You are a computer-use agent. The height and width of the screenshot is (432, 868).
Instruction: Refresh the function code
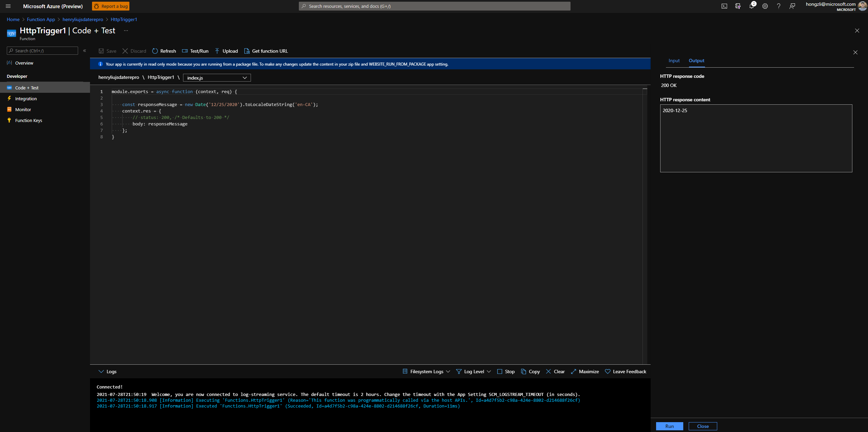pos(164,51)
